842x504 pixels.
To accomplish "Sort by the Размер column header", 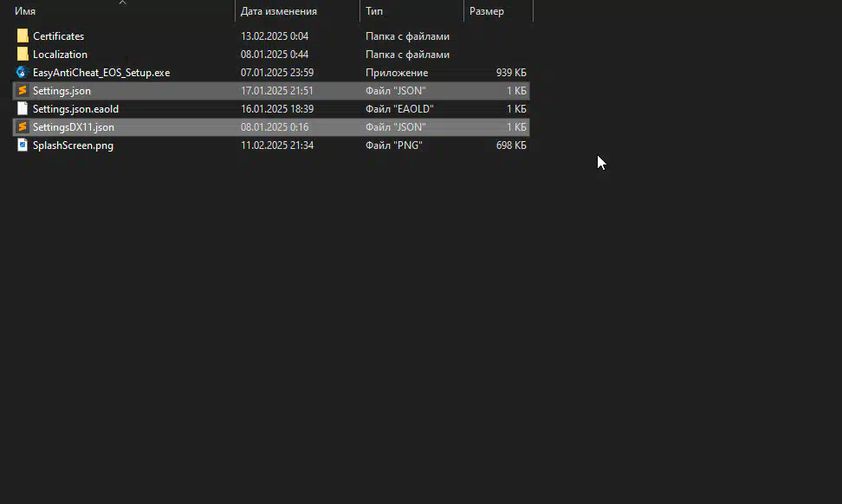I will pyautogui.click(x=487, y=11).
